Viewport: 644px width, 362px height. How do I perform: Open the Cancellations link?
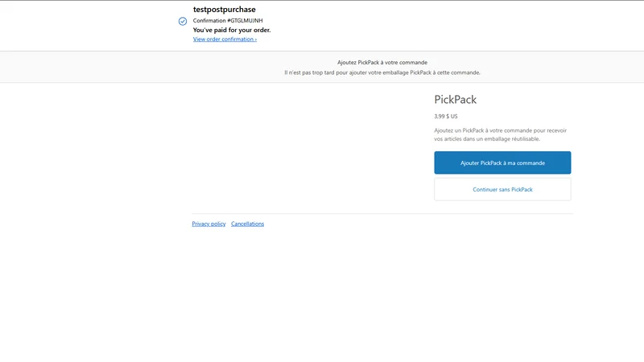[x=247, y=224]
